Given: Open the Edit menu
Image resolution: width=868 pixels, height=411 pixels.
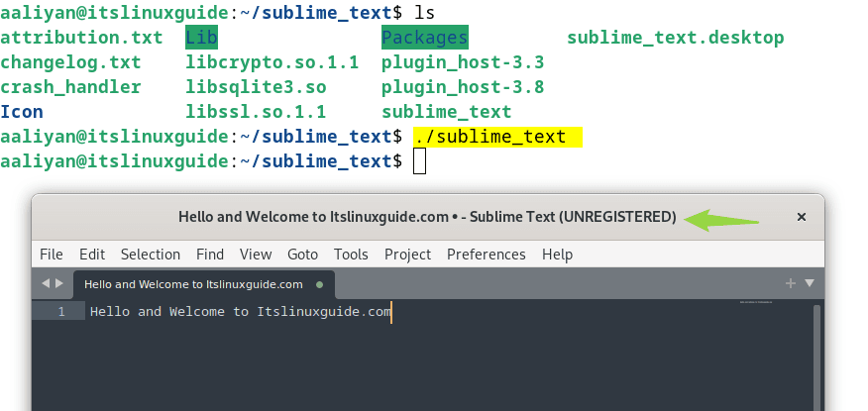Looking at the screenshot, I should [92, 255].
